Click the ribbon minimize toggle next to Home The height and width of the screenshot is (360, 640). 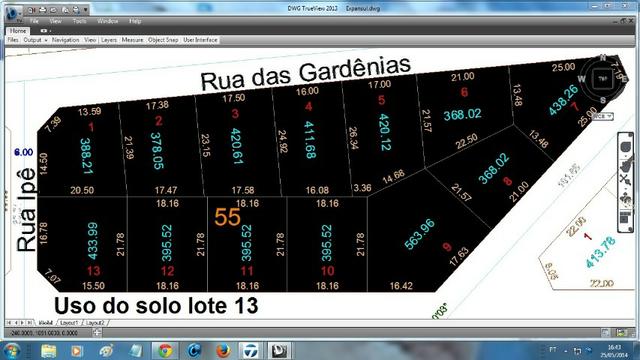(45, 31)
